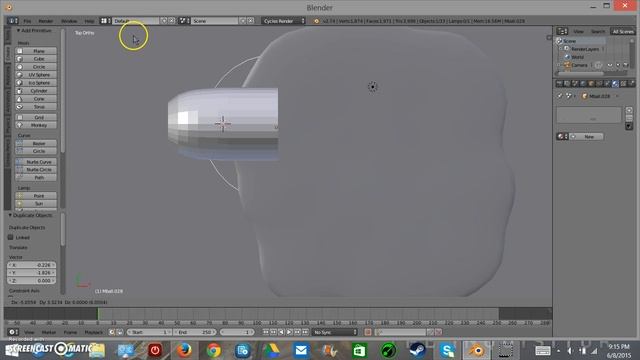Add a Cube mesh primitive
The image size is (640, 360).
36,59
